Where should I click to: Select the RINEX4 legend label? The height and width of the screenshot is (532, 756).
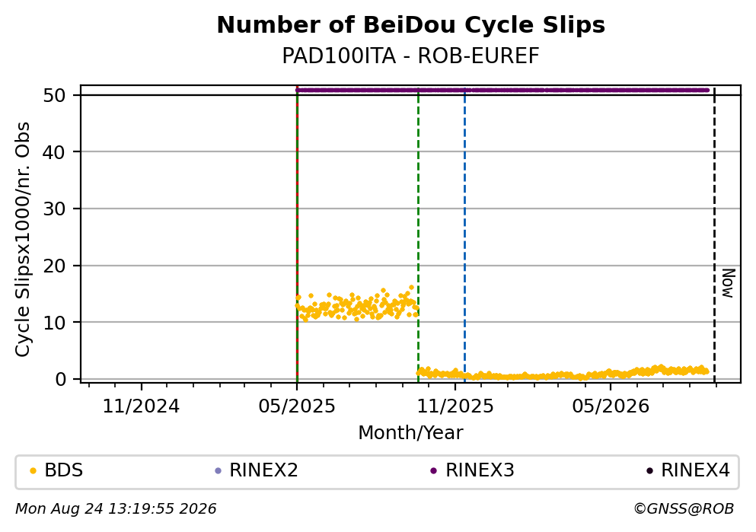[695, 470]
